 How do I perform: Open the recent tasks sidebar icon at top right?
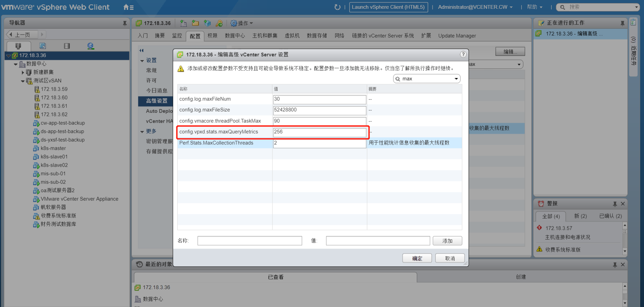(633, 23)
